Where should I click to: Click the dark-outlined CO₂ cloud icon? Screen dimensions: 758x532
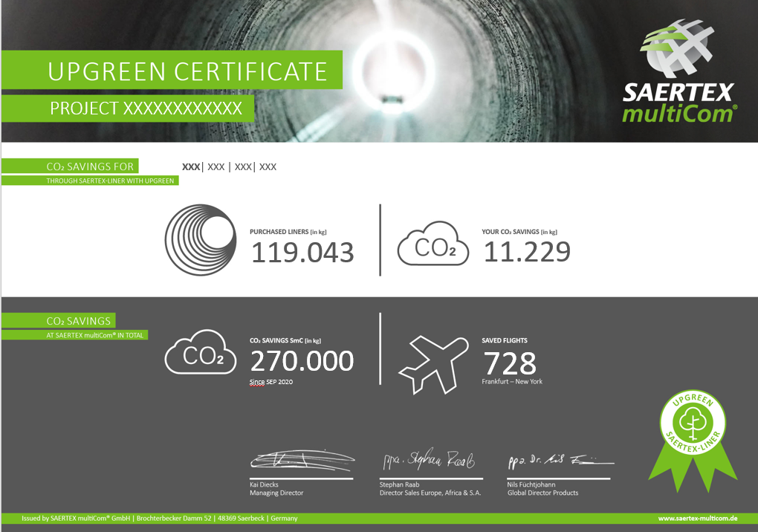tap(433, 244)
